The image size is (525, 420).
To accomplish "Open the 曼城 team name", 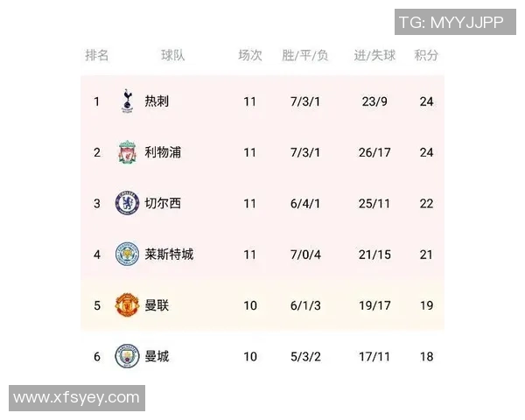I will pyautogui.click(x=157, y=356).
